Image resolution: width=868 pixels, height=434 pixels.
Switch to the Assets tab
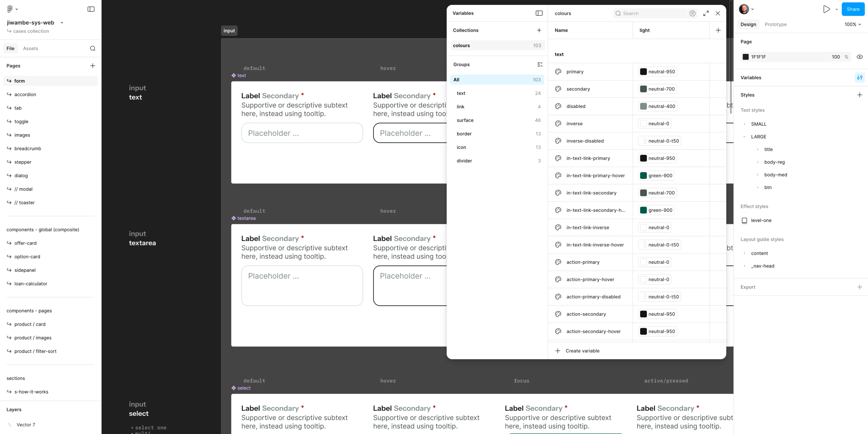[x=30, y=48]
